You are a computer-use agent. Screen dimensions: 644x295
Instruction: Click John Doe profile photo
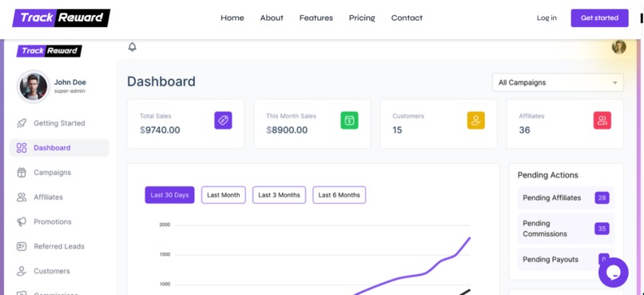(34, 86)
